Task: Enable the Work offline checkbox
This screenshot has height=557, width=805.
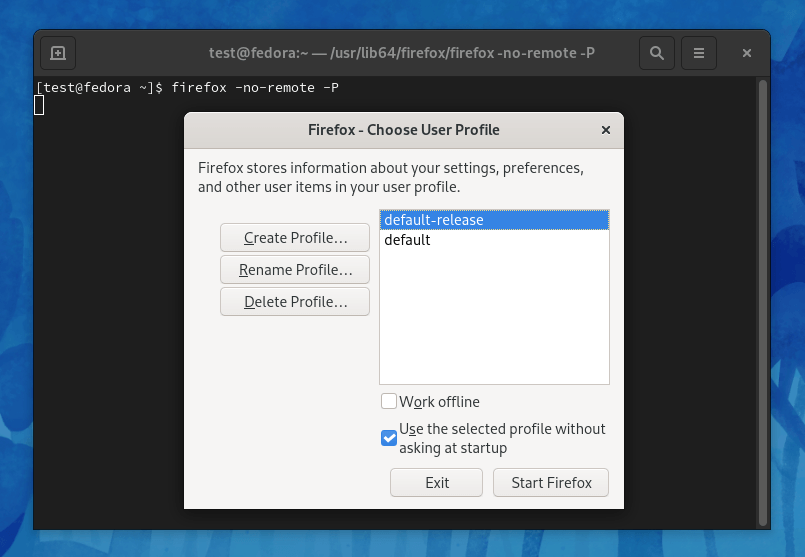Action: pyautogui.click(x=389, y=401)
